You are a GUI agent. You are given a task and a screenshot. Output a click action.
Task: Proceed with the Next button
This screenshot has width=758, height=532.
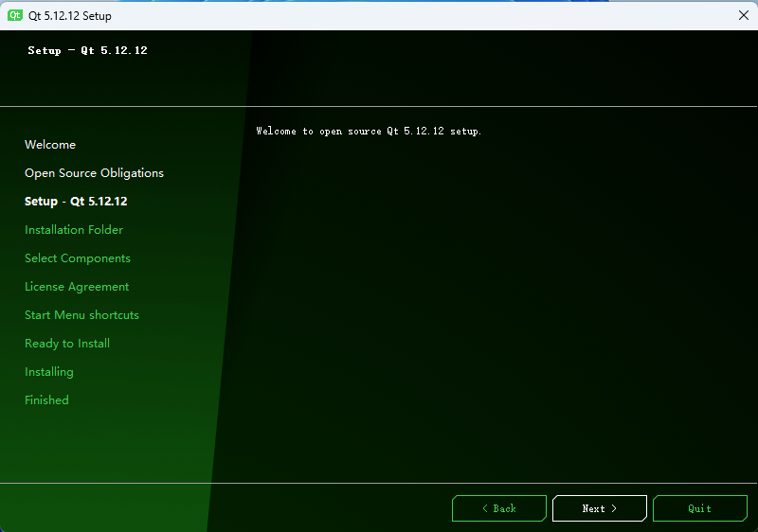tap(599, 508)
